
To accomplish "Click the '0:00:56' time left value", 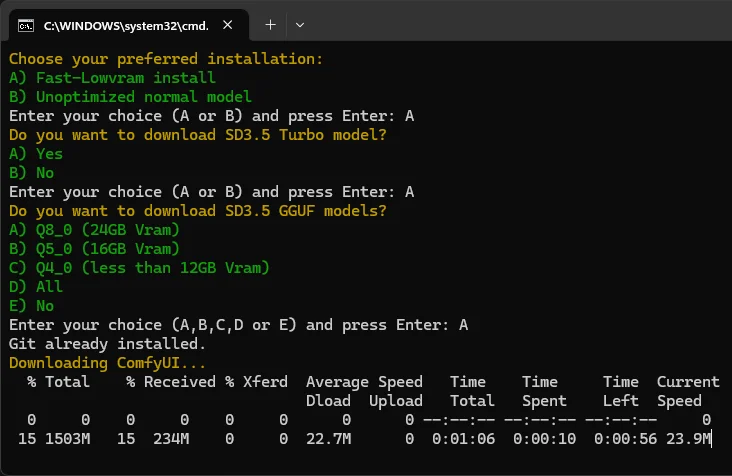I will (625, 439).
